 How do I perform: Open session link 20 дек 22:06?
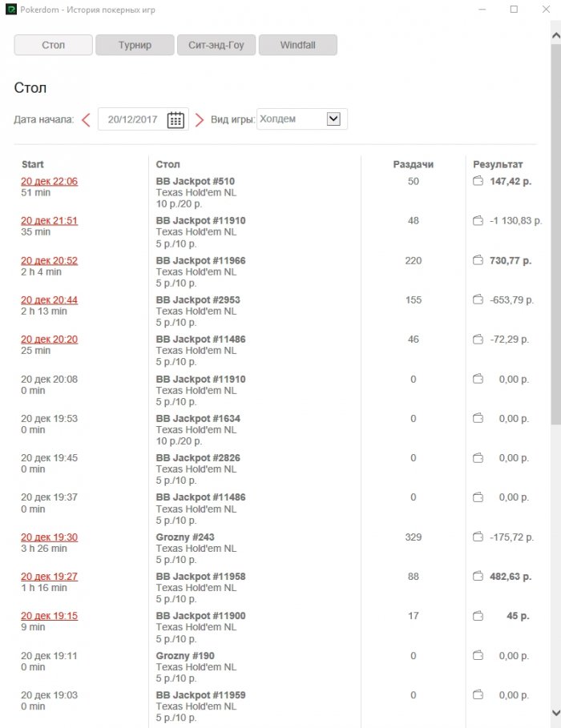(49, 182)
